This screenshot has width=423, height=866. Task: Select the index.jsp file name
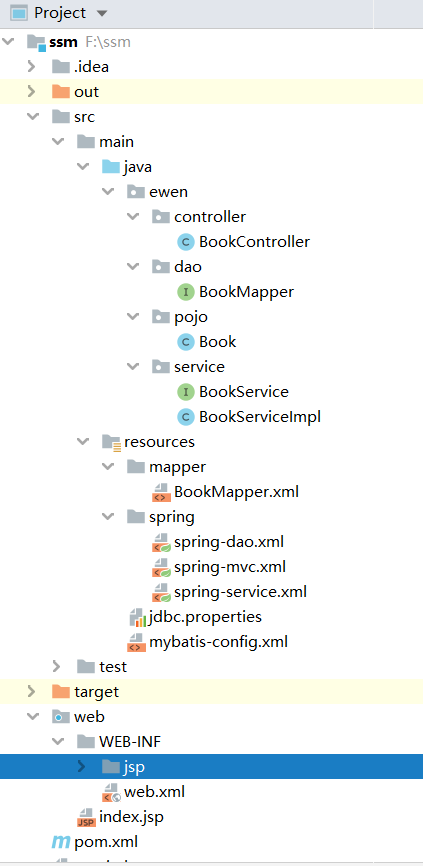[131, 817]
